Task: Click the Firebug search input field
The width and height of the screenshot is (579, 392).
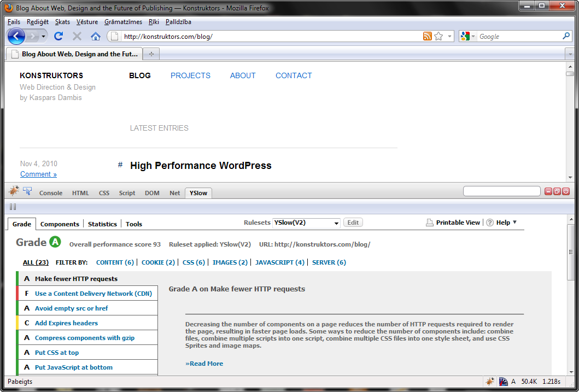Action: click(x=501, y=191)
